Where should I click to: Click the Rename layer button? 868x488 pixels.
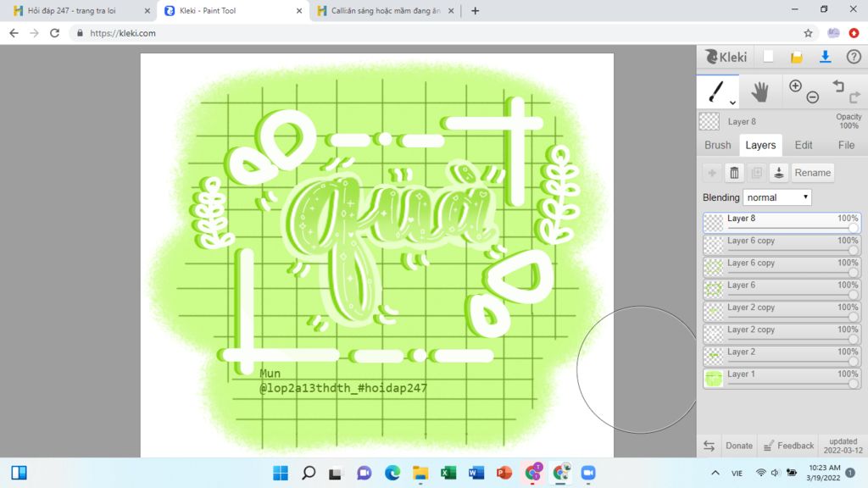click(812, 173)
